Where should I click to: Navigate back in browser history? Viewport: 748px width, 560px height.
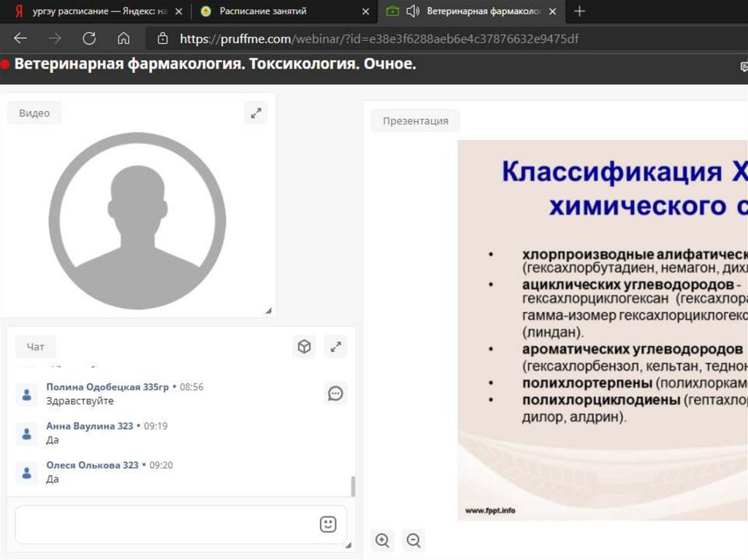[20, 39]
